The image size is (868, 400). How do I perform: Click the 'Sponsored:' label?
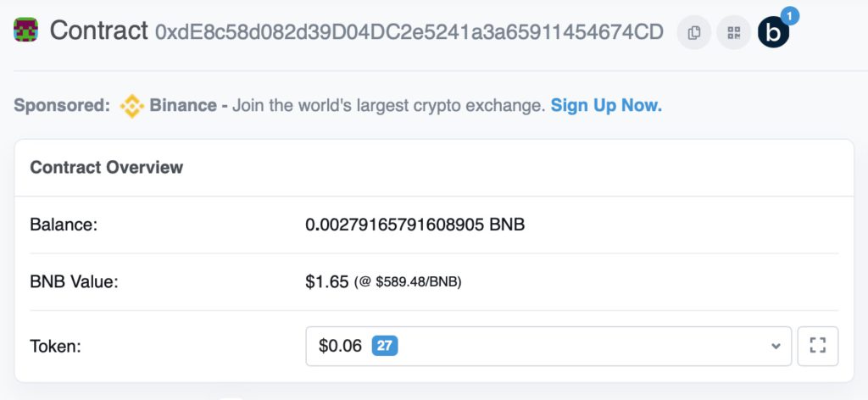point(62,106)
